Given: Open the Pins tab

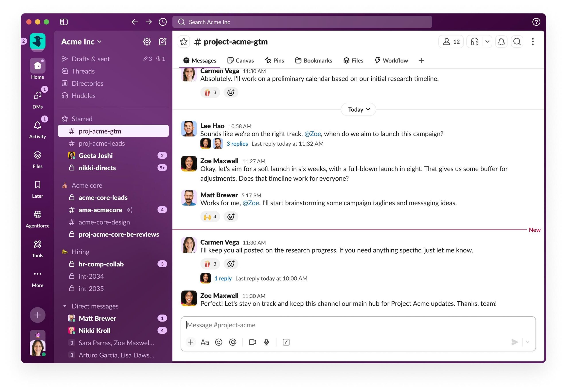Looking at the screenshot, I should (274, 60).
